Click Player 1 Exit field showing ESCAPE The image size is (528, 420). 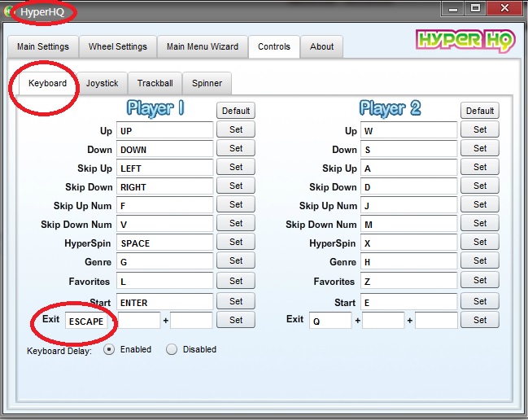coord(86,321)
